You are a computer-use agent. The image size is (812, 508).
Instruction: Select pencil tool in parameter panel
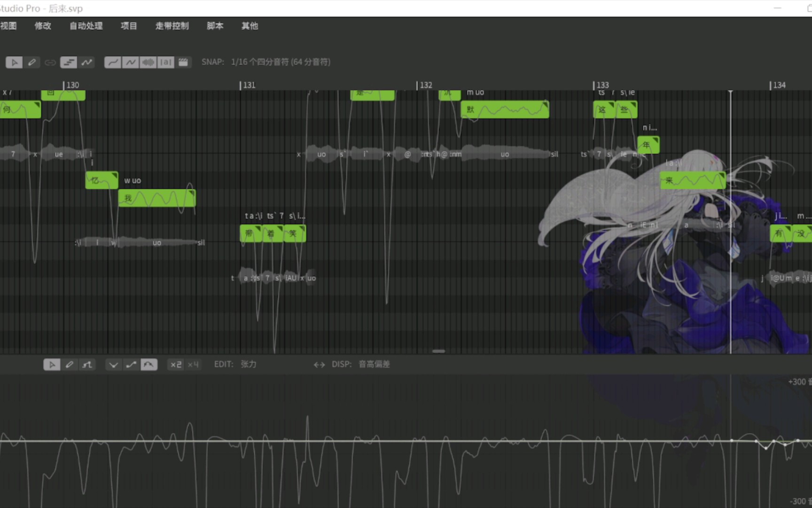click(x=70, y=365)
